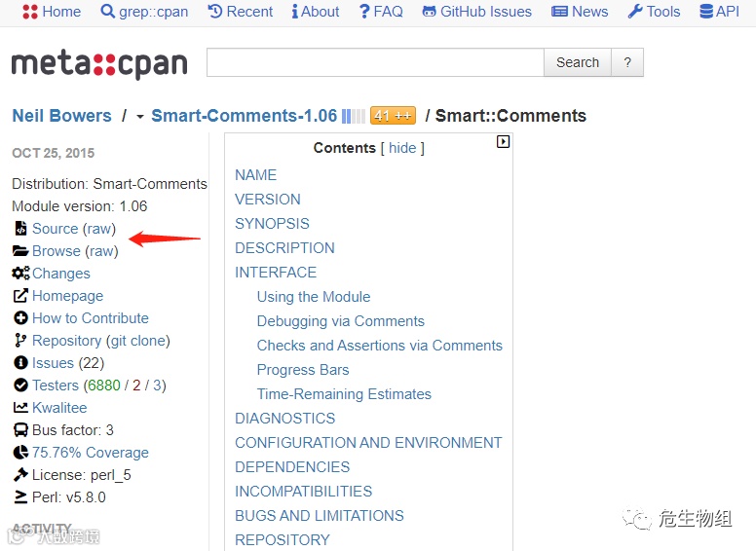The height and width of the screenshot is (551, 756).
Task: Open the Neil Bowers author link
Action: point(61,116)
